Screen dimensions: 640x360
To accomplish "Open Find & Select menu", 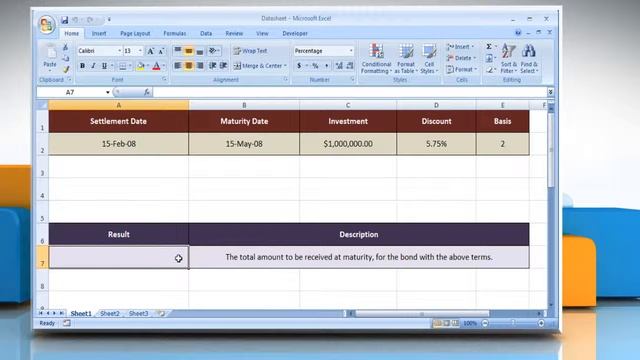I will (x=529, y=59).
